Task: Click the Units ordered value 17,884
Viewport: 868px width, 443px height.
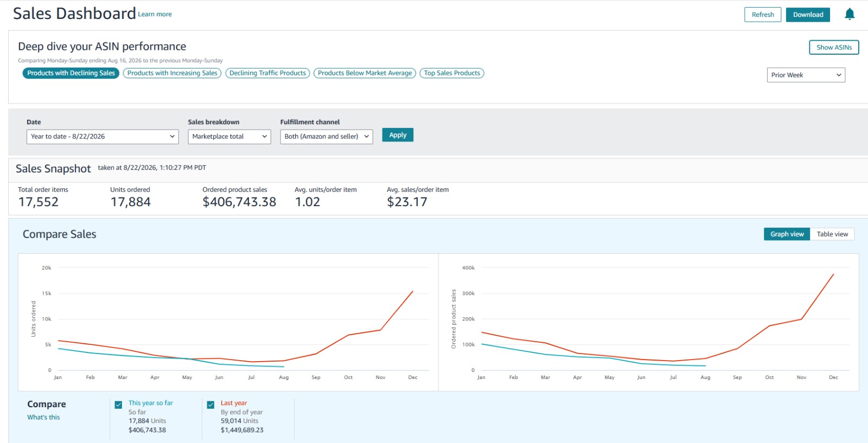Action: point(130,202)
